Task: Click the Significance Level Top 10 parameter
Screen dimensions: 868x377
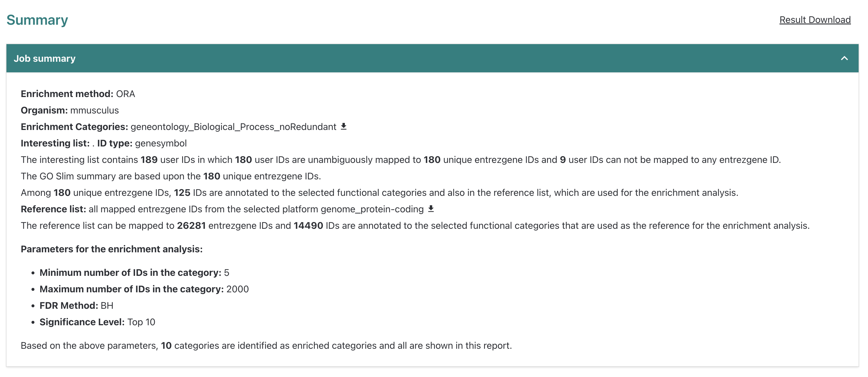Action: (x=97, y=322)
